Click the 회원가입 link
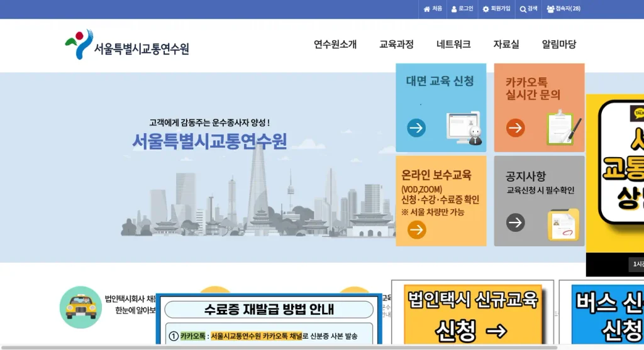644x350 pixels. click(x=500, y=9)
